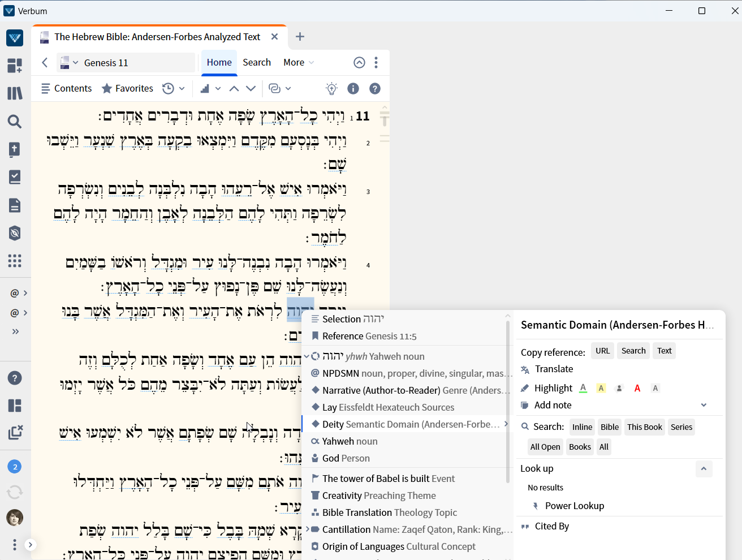Expand the Cantillation Zaqef Qaton row
Screen dimensions: 742x560
[307, 529]
